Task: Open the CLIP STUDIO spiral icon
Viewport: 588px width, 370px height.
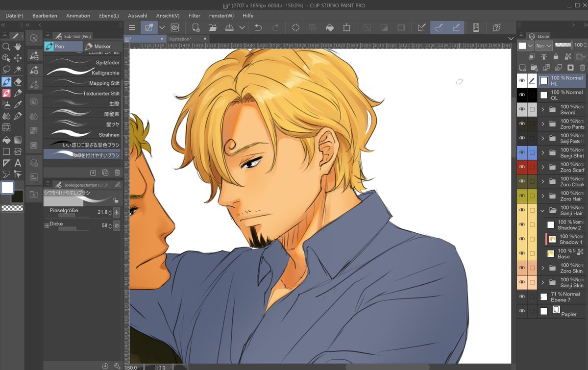Action: [x=175, y=27]
